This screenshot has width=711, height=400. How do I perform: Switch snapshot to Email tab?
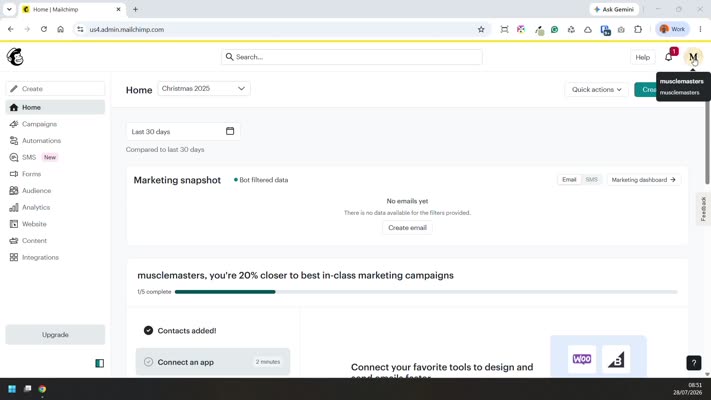569,180
